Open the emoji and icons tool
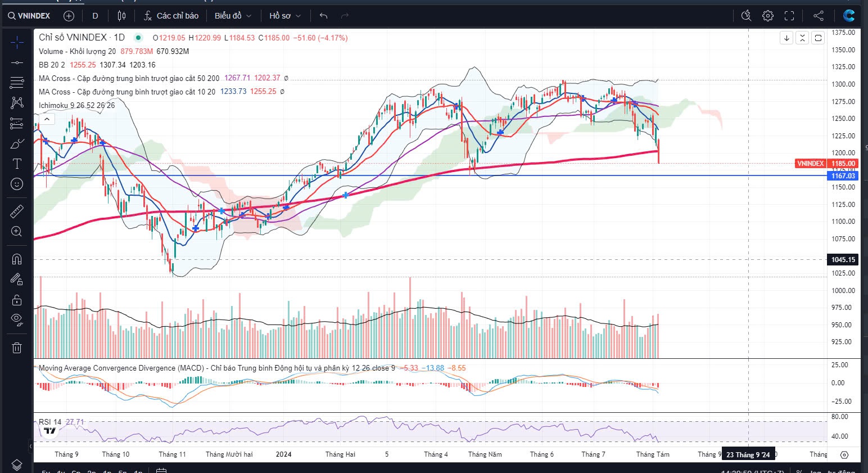 (17, 184)
